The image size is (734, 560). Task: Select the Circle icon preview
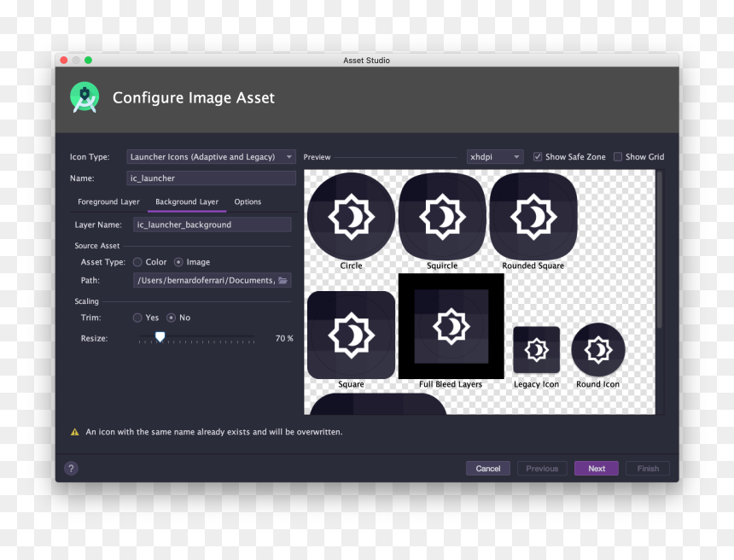click(x=351, y=216)
